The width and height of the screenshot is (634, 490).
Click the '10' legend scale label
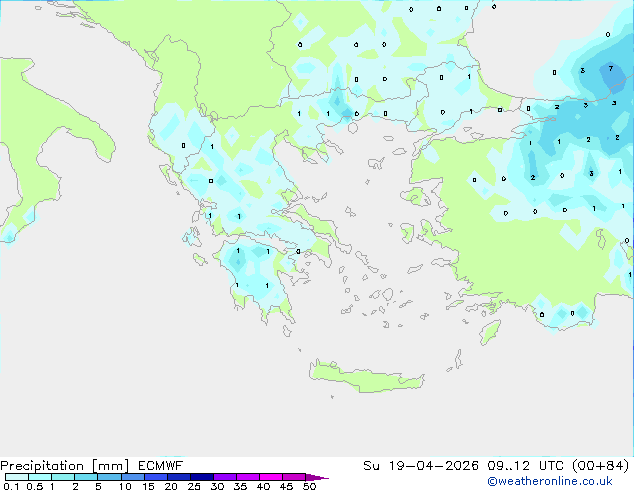pos(125,486)
